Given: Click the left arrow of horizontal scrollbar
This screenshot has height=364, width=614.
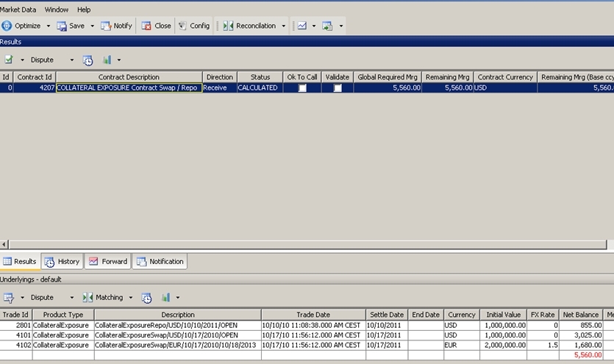Looking at the screenshot, I should coord(4,245).
